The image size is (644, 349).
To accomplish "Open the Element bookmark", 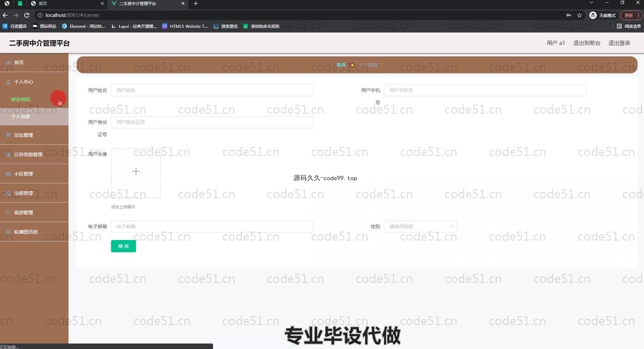I will coord(84,26).
